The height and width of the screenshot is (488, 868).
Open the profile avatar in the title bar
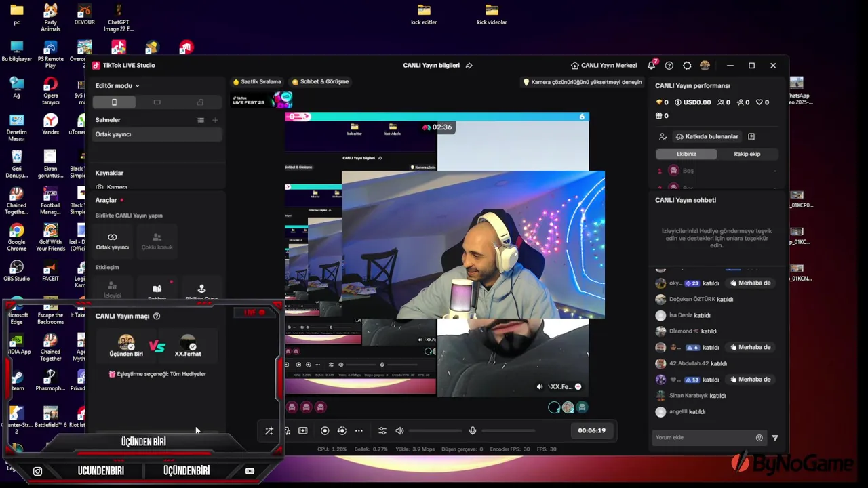pyautogui.click(x=705, y=66)
